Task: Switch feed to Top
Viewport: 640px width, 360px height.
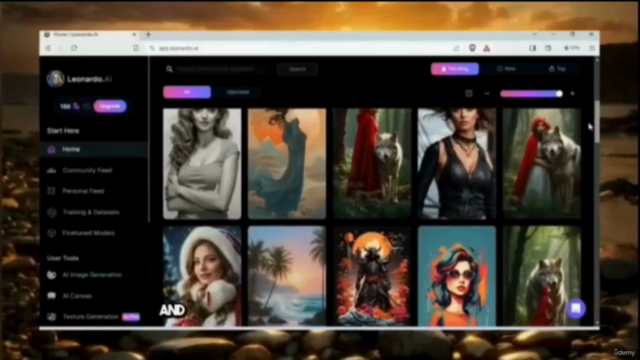Action: click(x=558, y=69)
